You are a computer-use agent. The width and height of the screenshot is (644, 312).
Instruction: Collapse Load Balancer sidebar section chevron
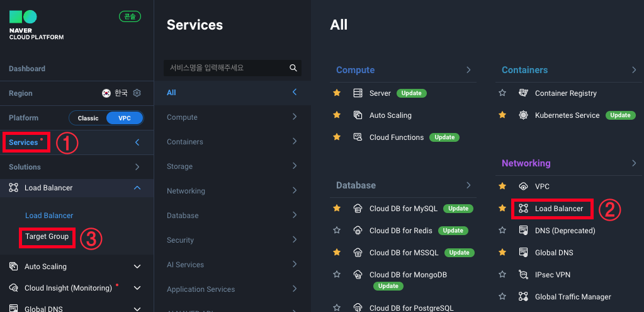(138, 188)
